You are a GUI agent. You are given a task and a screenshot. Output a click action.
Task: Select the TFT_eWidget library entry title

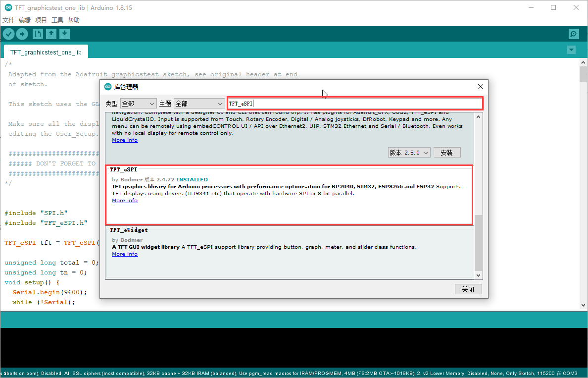click(129, 230)
